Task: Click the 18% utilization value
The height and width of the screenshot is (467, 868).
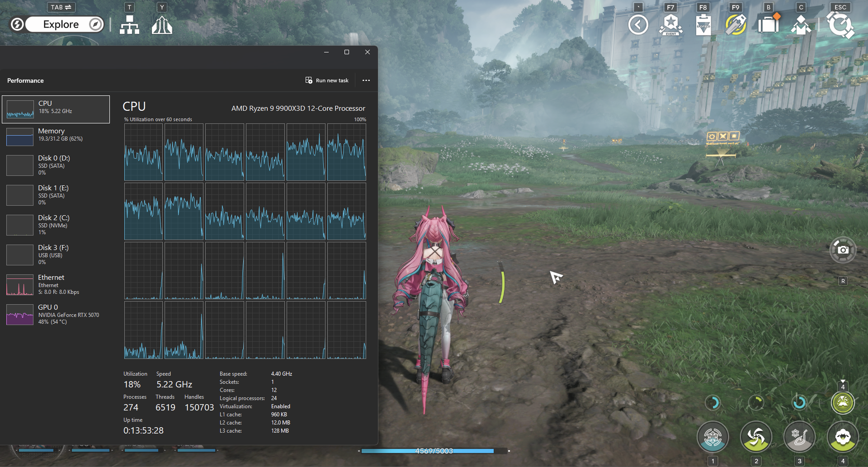Action: (132, 384)
